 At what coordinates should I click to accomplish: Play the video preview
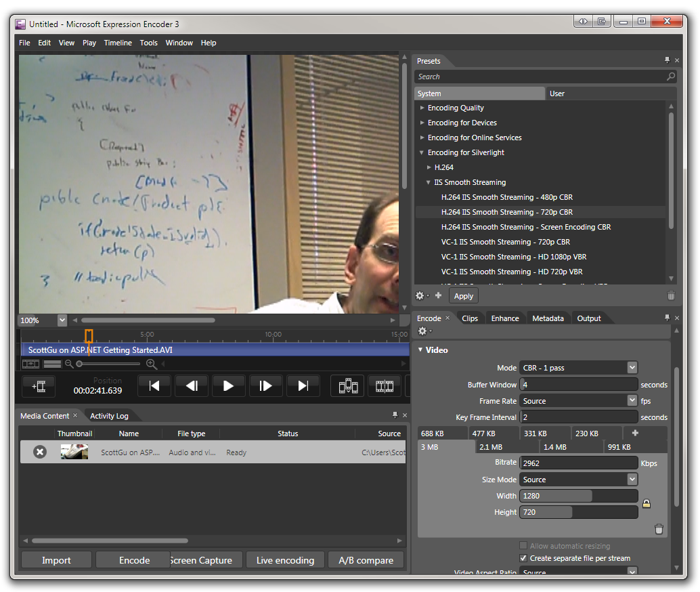pos(229,386)
